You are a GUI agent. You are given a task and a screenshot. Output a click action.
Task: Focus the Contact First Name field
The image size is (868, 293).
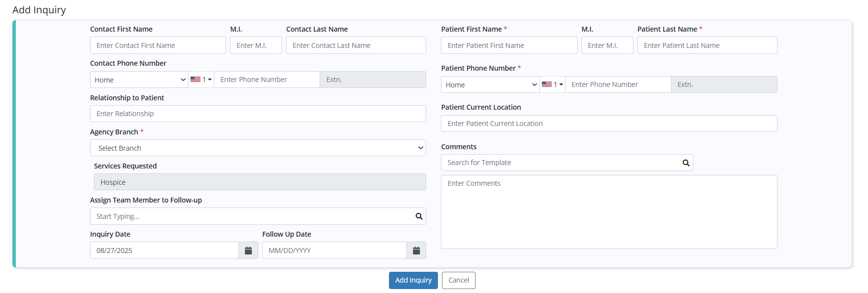pyautogui.click(x=158, y=45)
